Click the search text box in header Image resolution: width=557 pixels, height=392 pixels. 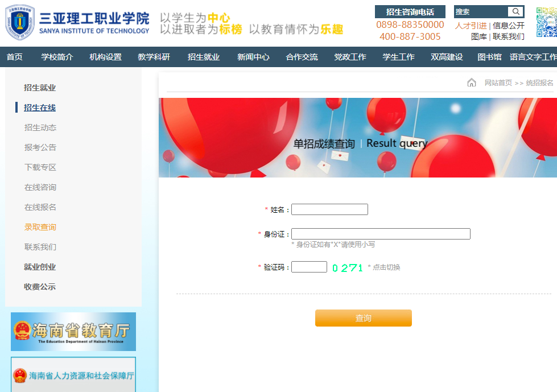[x=481, y=12]
